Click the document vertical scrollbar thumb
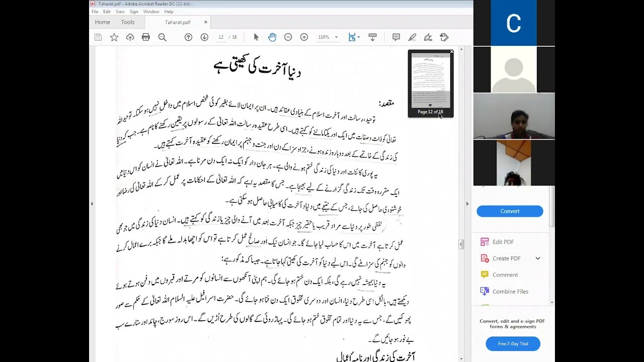This screenshot has height=362, width=644. 461,244
